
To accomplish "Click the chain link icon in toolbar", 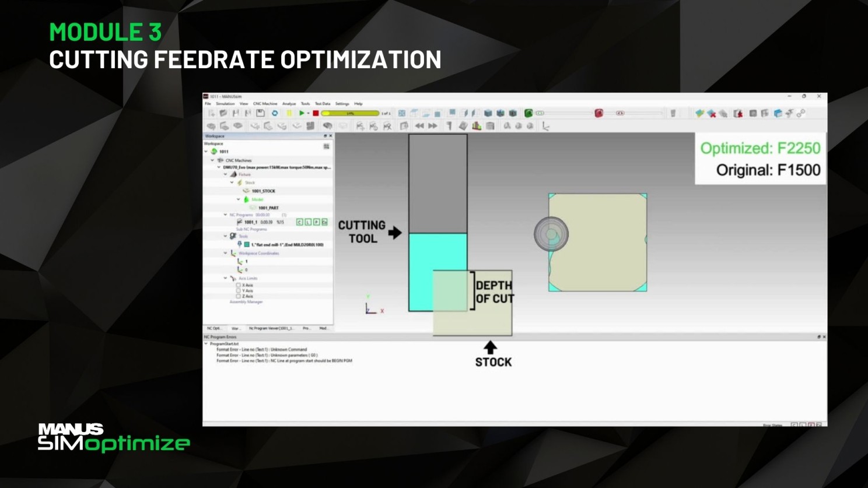I will pyautogui.click(x=801, y=113).
